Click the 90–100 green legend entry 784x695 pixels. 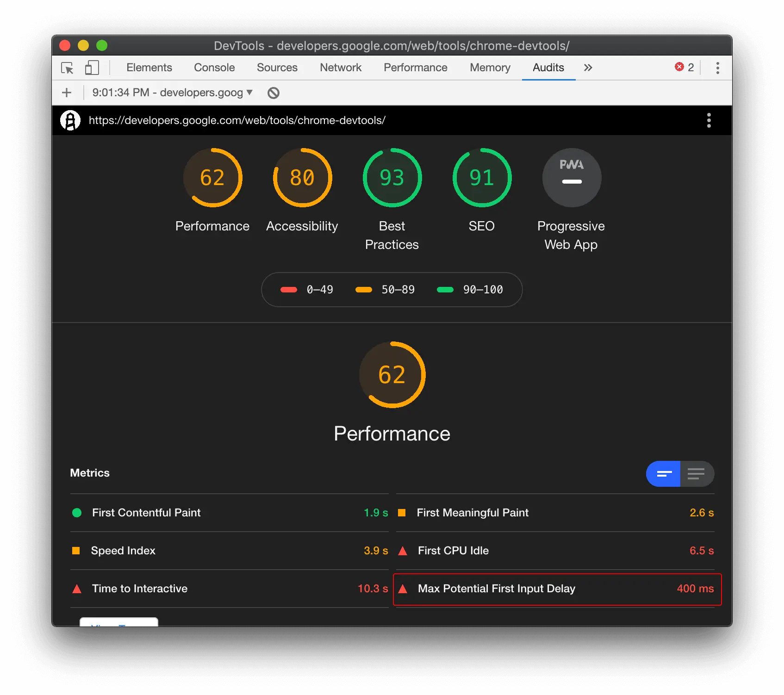pyautogui.click(x=470, y=290)
